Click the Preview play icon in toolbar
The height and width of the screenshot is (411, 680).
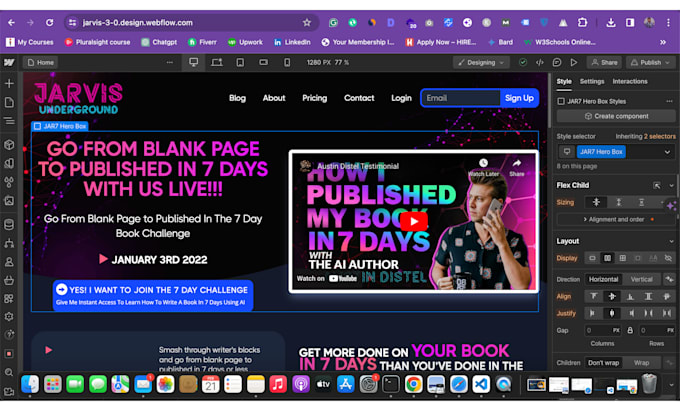[x=574, y=62]
